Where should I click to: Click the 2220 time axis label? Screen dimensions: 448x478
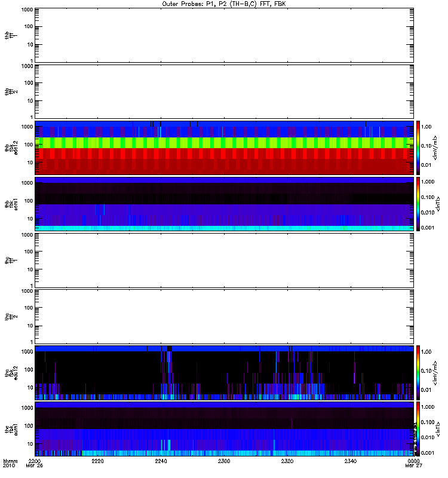click(98, 461)
